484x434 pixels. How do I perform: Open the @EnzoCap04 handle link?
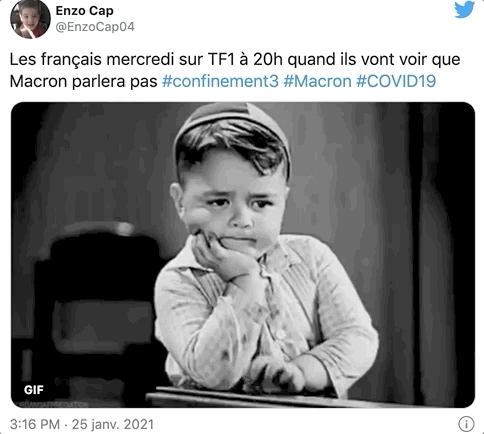95,27
